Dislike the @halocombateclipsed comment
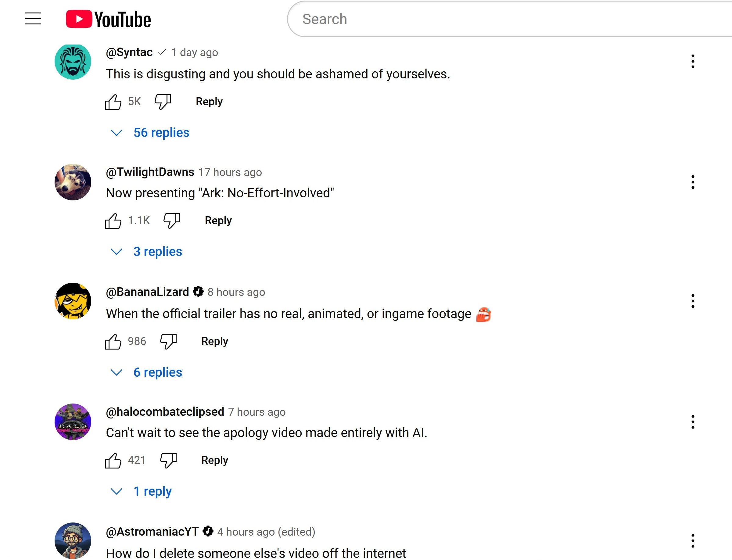 [168, 460]
